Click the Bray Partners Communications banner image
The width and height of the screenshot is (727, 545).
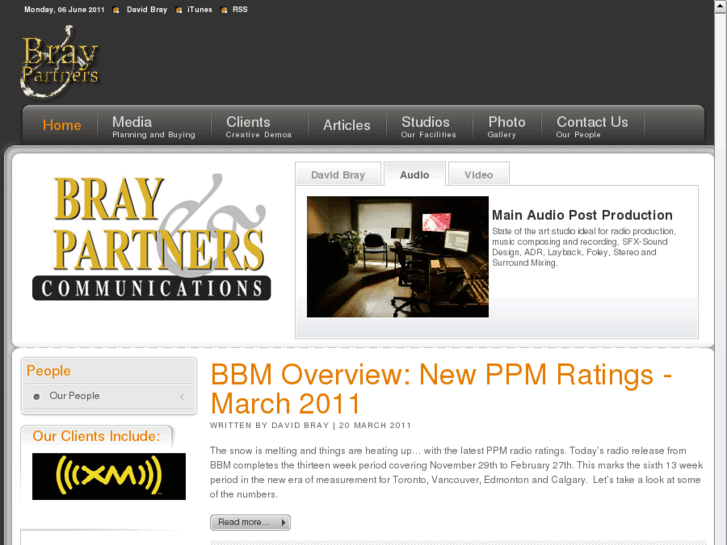coord(152,237)
